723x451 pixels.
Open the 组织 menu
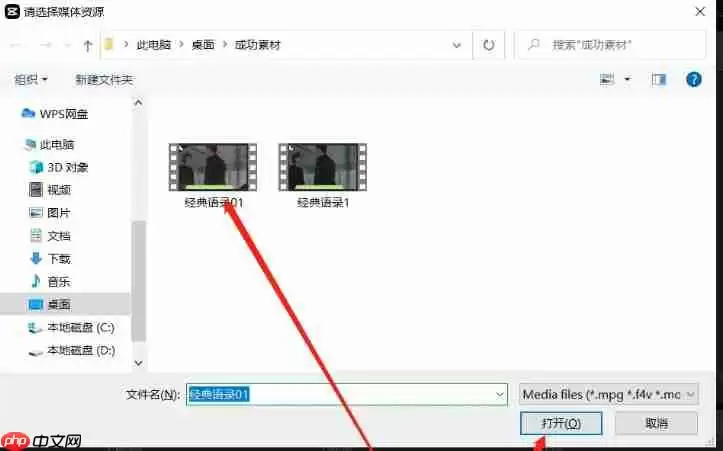pos(31,80)
